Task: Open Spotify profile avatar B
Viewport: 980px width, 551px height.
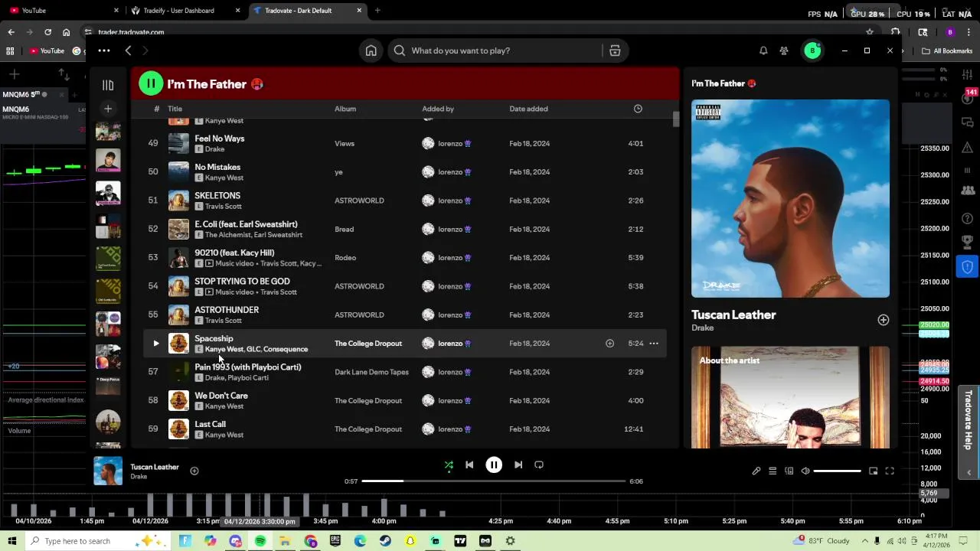Action: click(x=812, y=51)
